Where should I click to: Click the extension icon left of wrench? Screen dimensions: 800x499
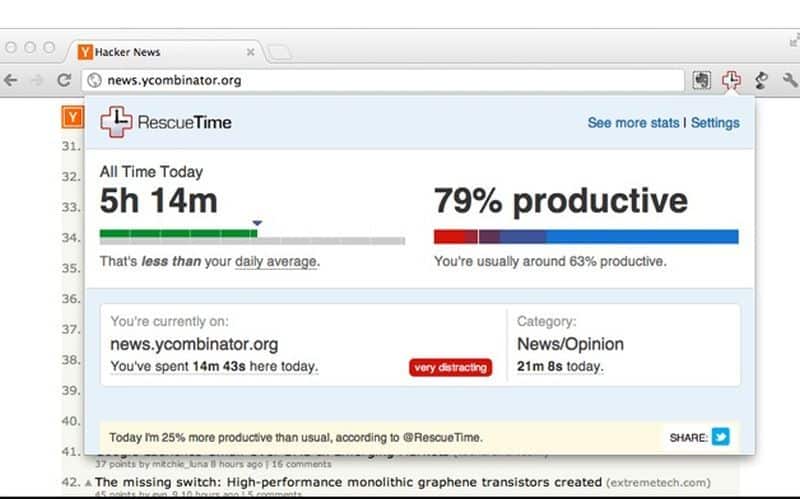761,80
